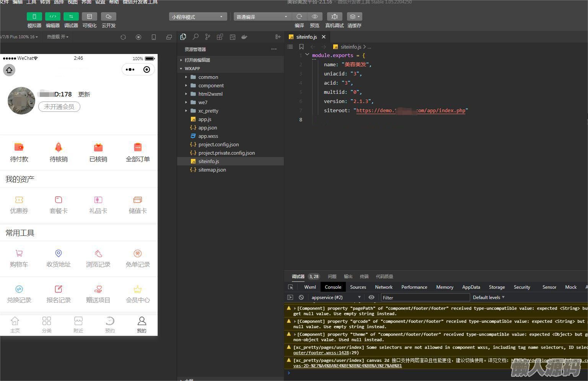Image resolution: width=588 pixels, height=381 pixels.
Task: Toggle the simulator panel button
Action: coord(34,16)
